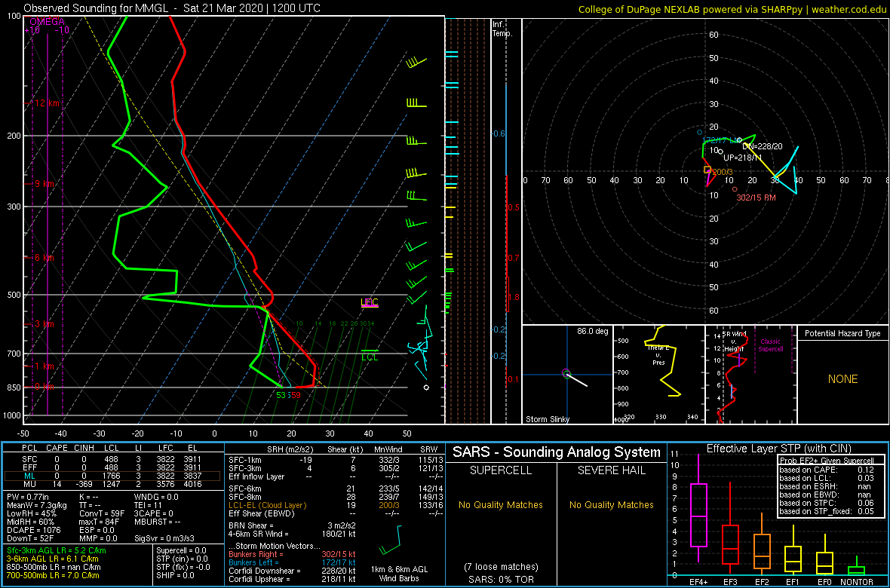Select the SEVERE HAIL column header in SARS

click(x=612, y=472)
